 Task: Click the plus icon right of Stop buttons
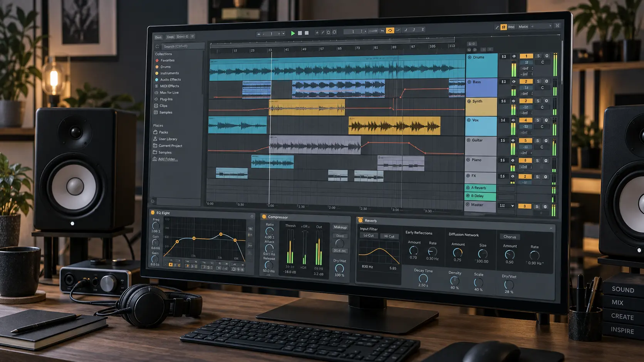click(317, 33)
